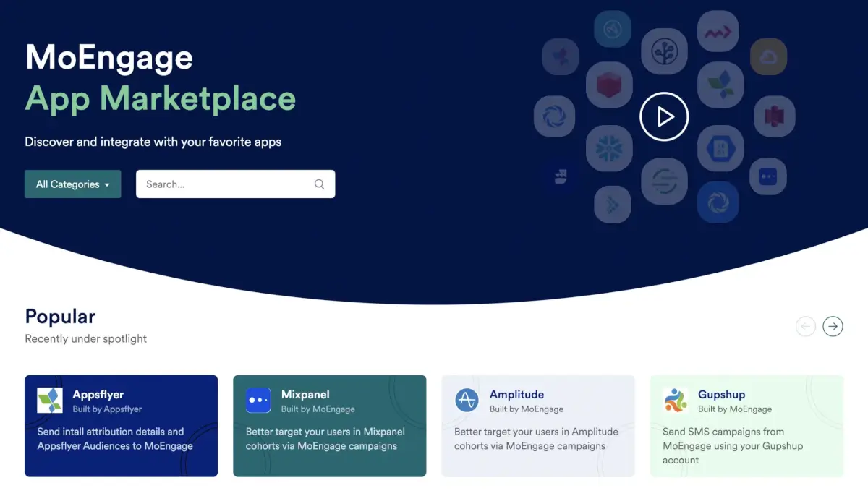Click 'Built by MoEngage' on Mixpanel card
Screen dimensions: 868x496
(x=318, y=409)
